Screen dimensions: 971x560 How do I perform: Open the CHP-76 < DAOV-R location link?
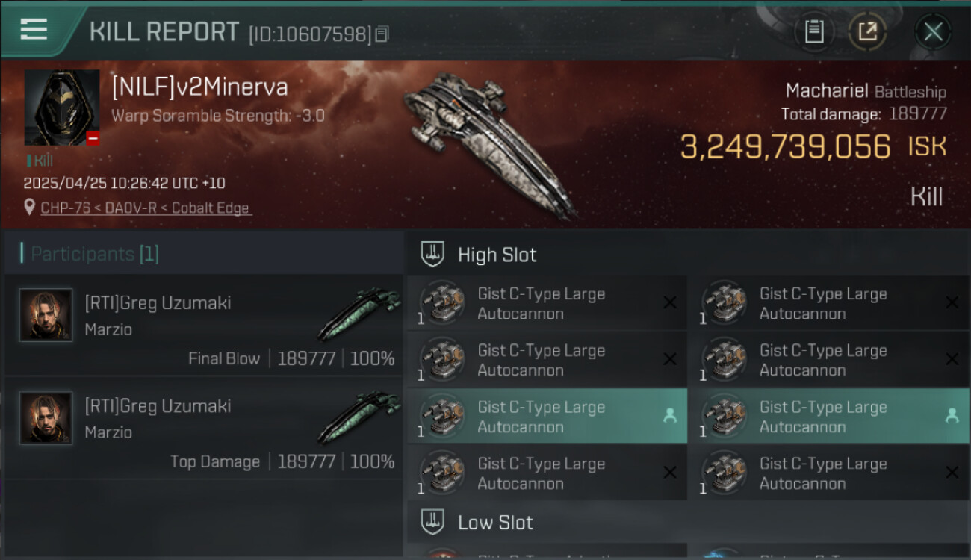point(146,208)
